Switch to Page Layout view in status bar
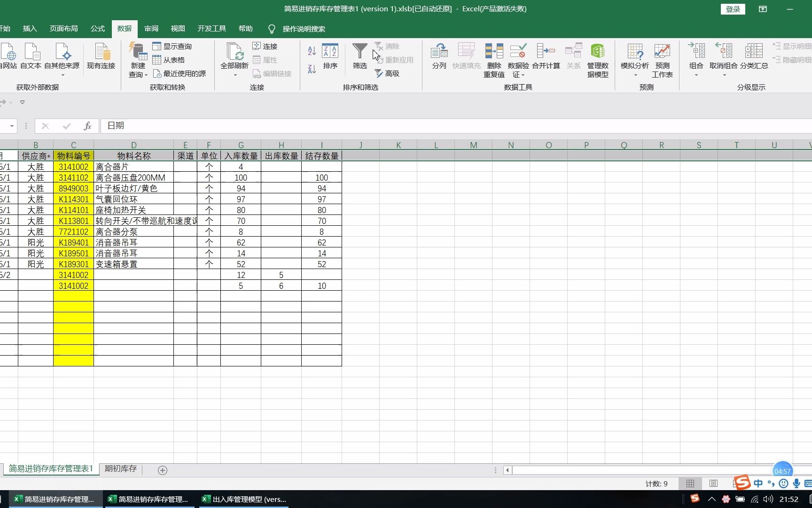This screenshot has width=812, height=508. (713, 484)
